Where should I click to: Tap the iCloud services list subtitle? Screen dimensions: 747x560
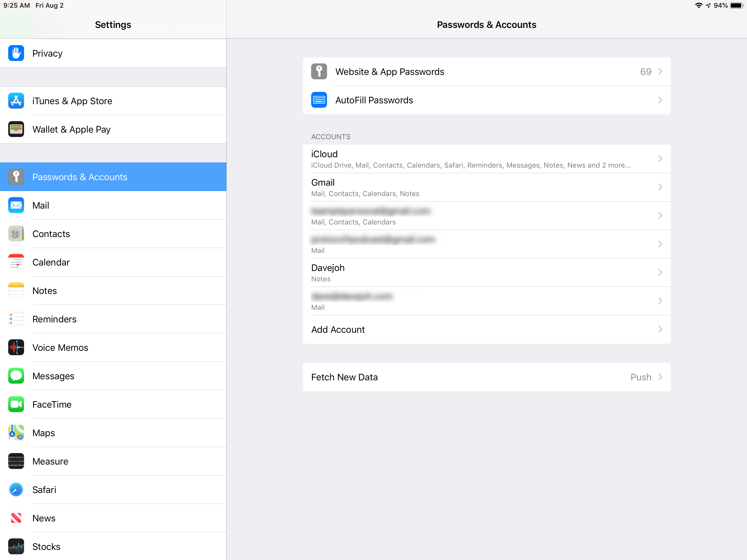click(x=471, y=165)
